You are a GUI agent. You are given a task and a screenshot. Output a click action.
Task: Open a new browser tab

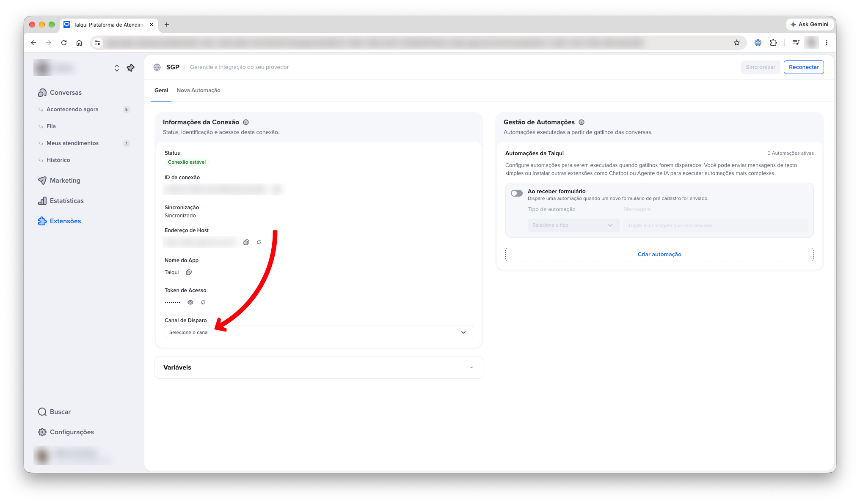click(x=167, y=25)
